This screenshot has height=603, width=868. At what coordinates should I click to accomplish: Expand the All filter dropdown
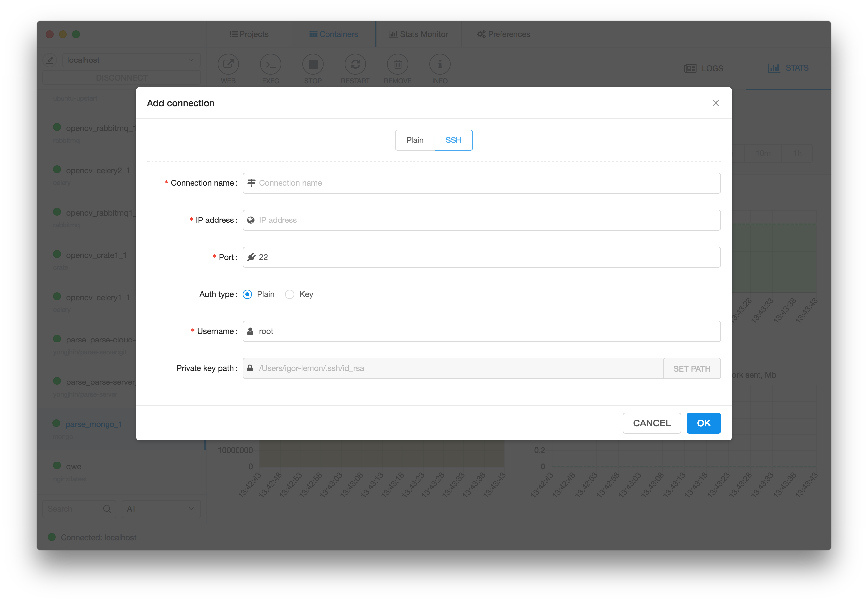(x=161, y=509)
